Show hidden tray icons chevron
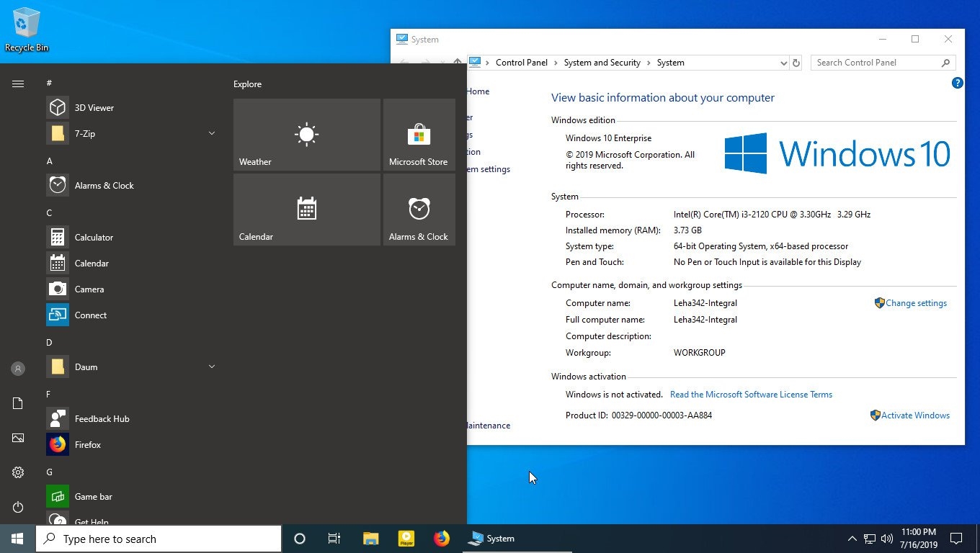Image resolution: width=980 pixels, height=553 pixels. coord(852,539)
